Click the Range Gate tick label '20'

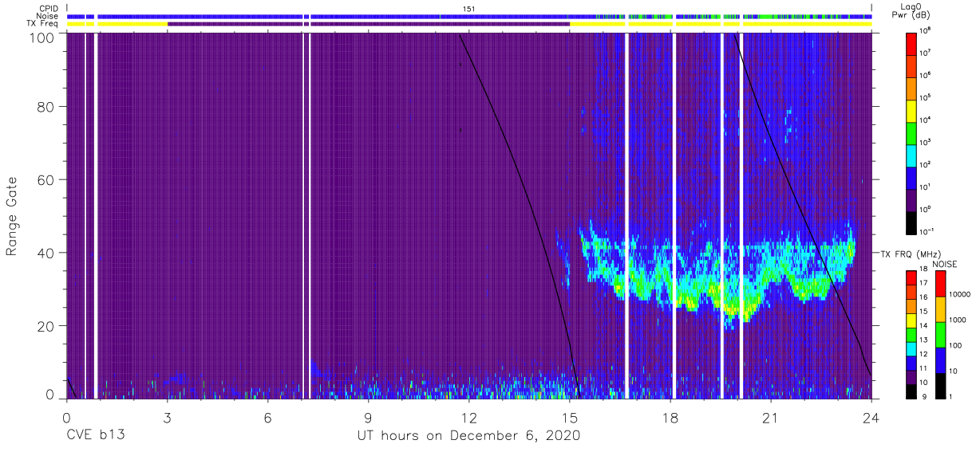[x=45, y=326]
